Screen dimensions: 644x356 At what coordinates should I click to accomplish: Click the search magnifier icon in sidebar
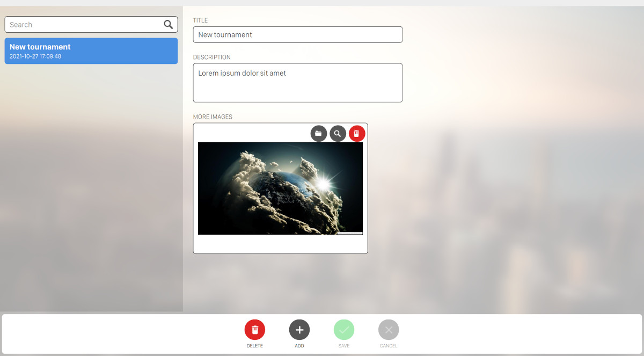(168, 24)
